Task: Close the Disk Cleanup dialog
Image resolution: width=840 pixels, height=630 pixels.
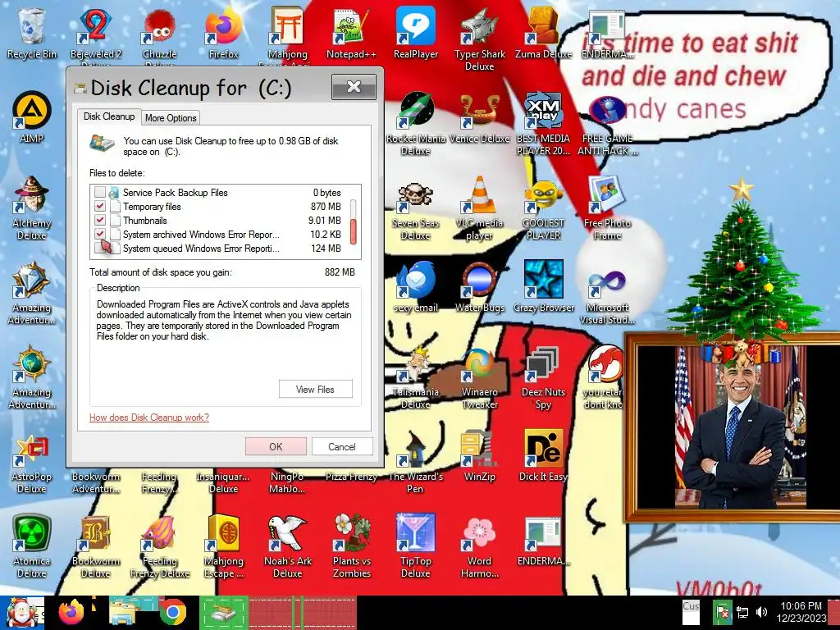Action: [354, 87]
